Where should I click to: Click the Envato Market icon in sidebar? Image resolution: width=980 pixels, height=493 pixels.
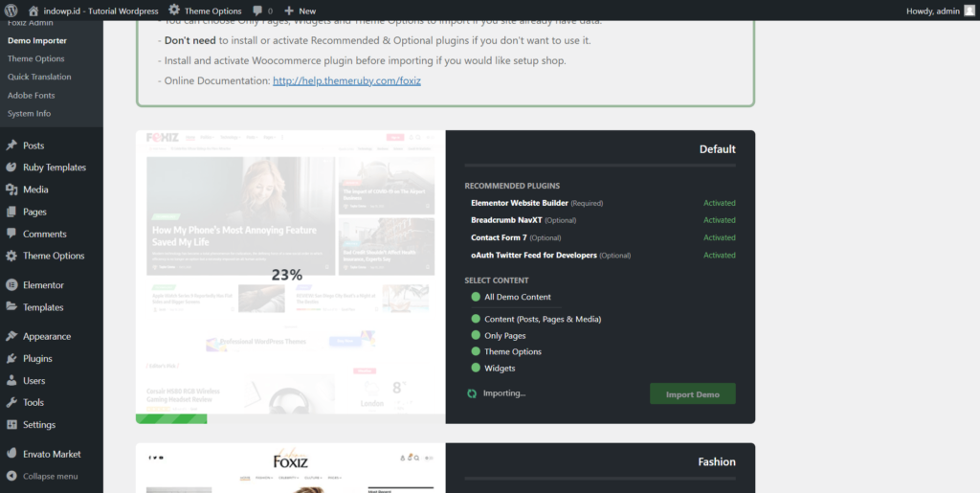(11, 454)
